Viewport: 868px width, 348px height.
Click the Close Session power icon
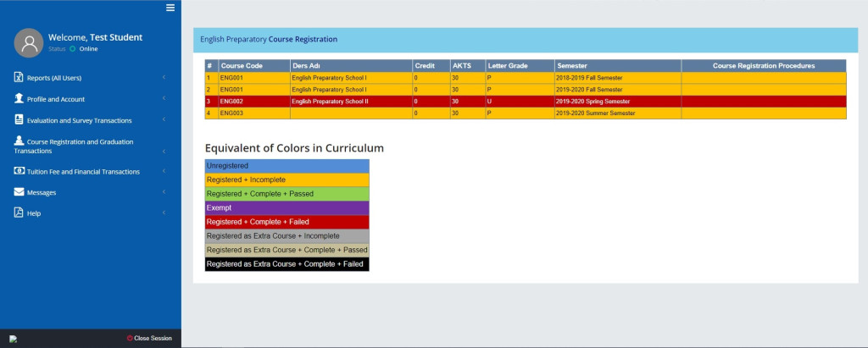tap(130, 338)
